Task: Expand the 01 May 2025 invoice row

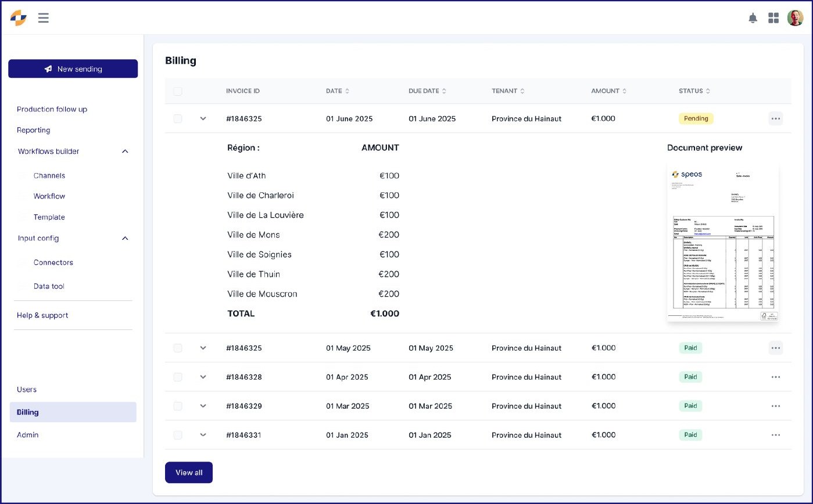Action: (x=203, y=348)
